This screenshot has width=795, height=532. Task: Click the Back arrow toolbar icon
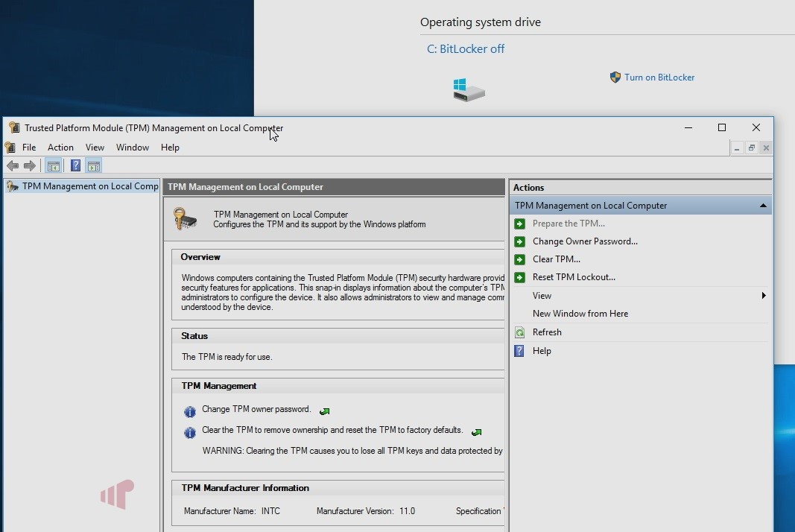click(x=13, y=166)
